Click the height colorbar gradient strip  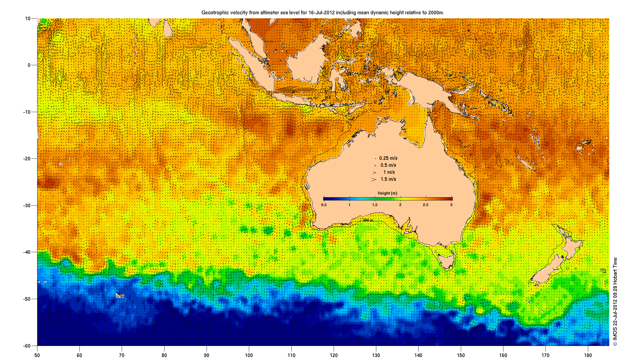coord(388,199)
